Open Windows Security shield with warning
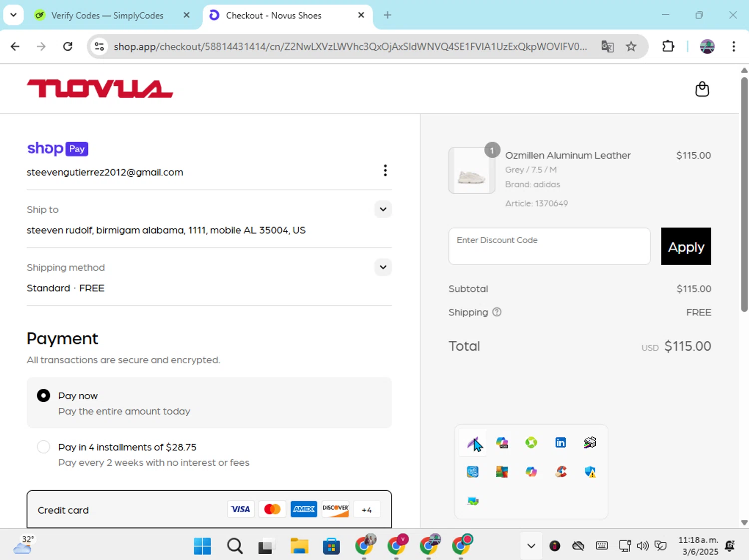 point(590,472)
